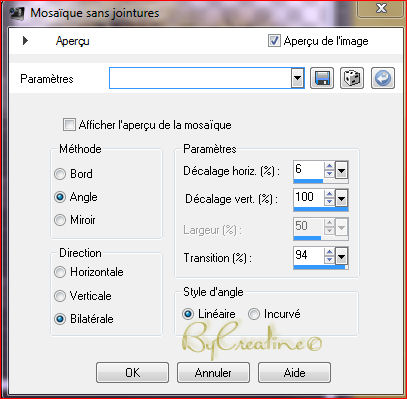Viewport: 407px width, 399px height.
Task: Increase Décalage vert. with up spinner arrow
Action: [x=329, y=194]
